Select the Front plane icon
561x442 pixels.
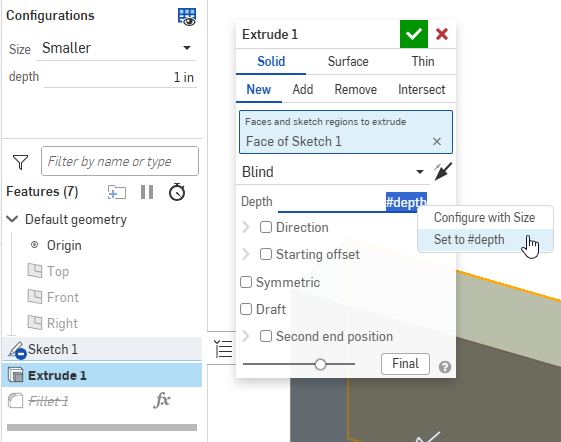pos(35,297)
